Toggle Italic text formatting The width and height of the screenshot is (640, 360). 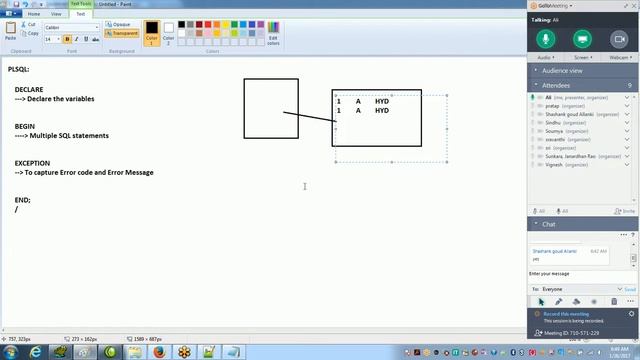pos(77,39)
